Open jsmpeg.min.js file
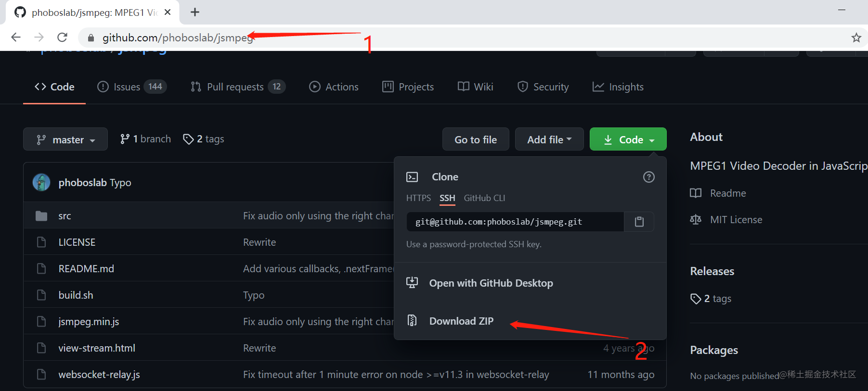This screenshot has height=391, width=868. [89, 322]
